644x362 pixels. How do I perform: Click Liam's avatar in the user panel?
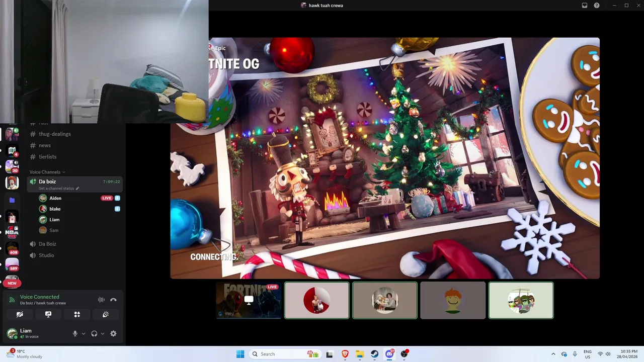point(12,333)
